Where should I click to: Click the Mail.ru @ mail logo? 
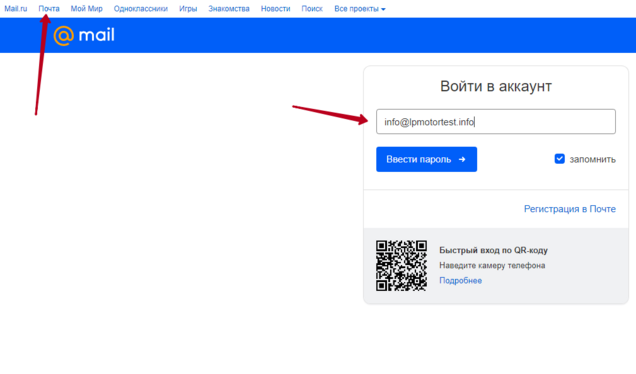[x=84, y=35]
